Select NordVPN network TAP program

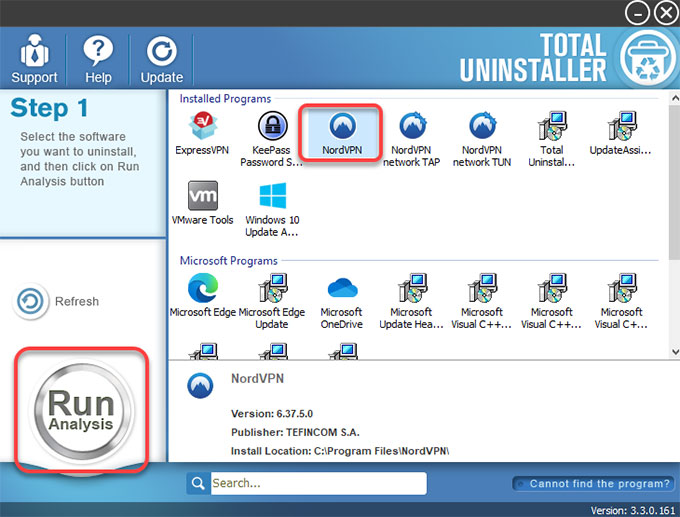(411, 139)
